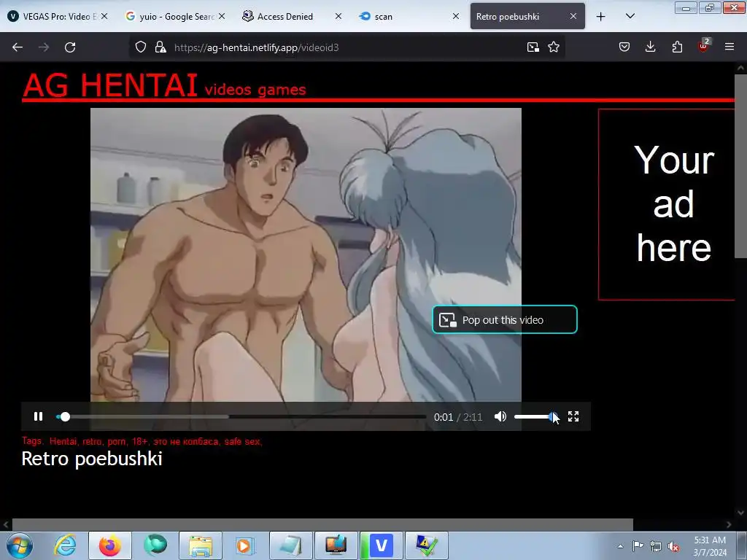Open the network tray icon
Viewport: 747px width, 560px height.
point(656,546)
